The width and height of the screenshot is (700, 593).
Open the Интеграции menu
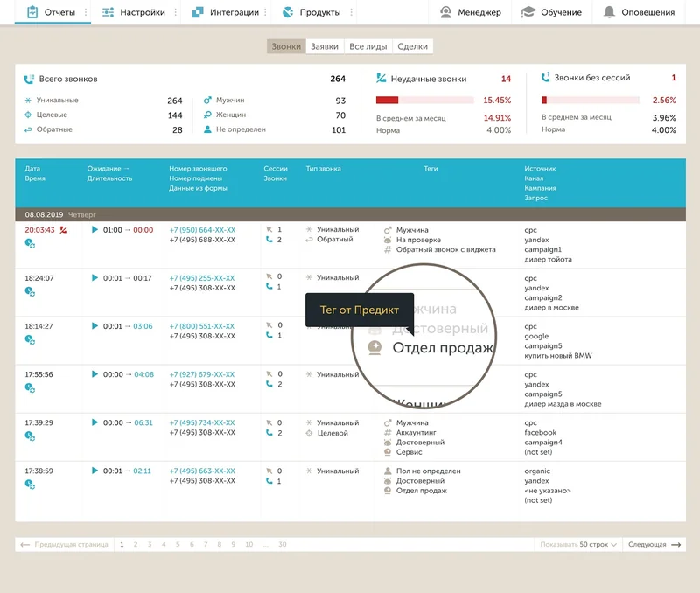[x=226, y=12]
